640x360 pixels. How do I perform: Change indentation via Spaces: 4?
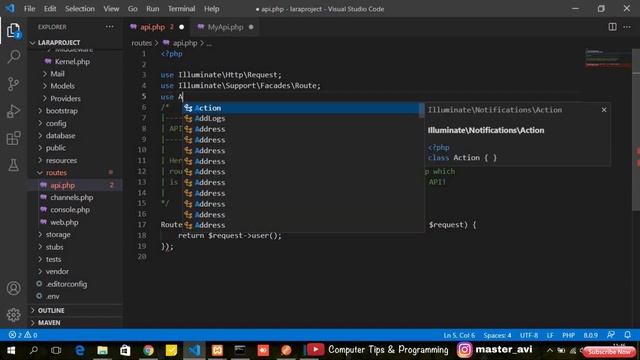tap(497, 335)
